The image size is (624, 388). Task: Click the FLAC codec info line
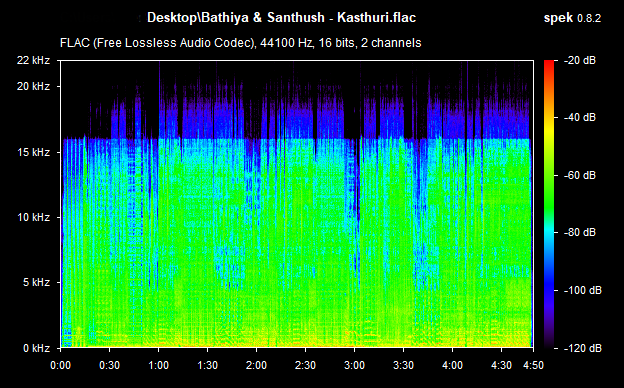coord(240,43)
